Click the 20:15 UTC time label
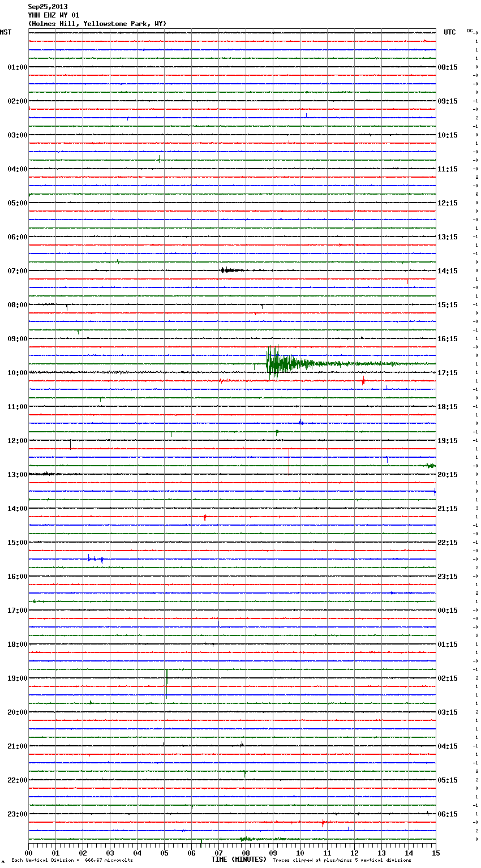Image resolution: width=481 pixels, height=868 pixels. [x=448, y=475]
